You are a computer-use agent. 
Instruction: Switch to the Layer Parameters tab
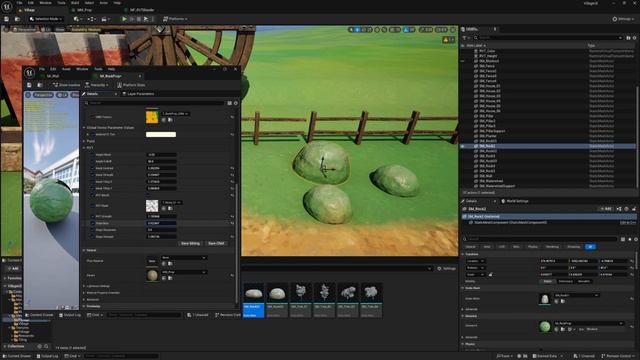tap(138, 94)
